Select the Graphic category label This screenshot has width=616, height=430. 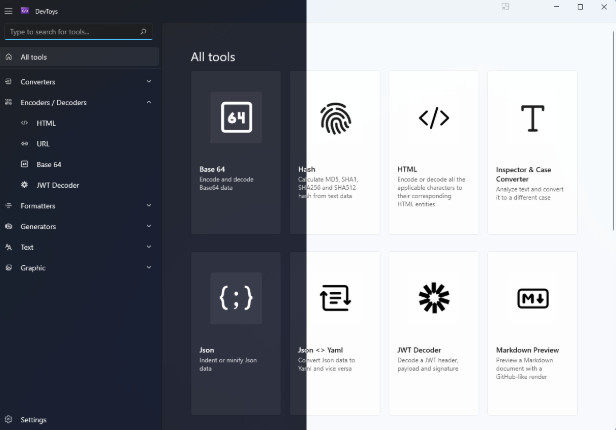(33, 268)
